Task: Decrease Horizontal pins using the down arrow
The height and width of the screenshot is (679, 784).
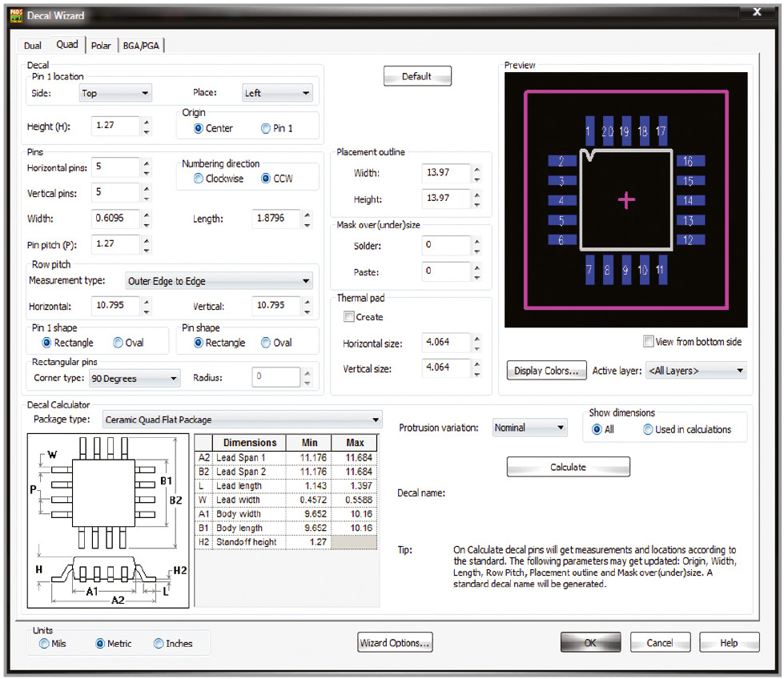Action: [146, 172]
